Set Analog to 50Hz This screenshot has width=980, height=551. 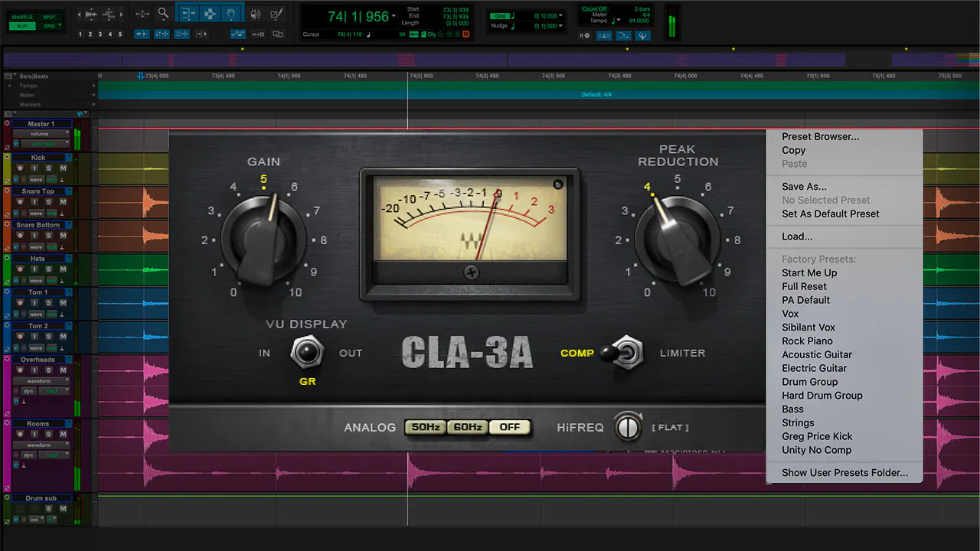[x=425, y=427]
